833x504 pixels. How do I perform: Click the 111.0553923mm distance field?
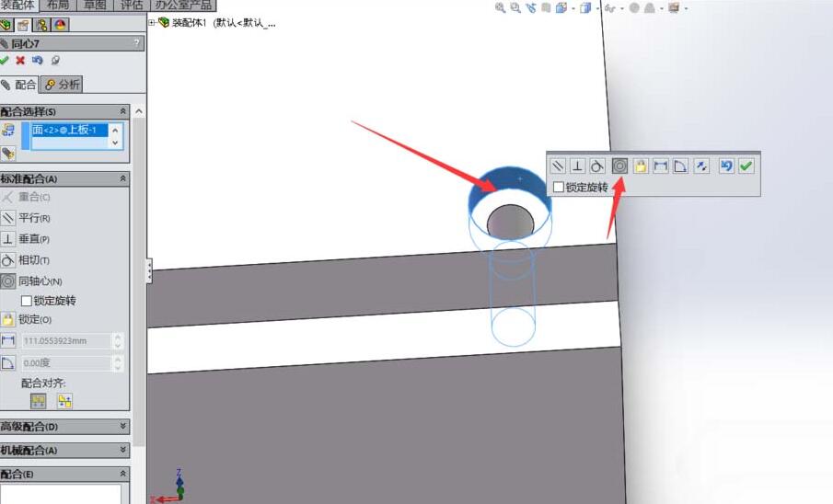[66, 341]
